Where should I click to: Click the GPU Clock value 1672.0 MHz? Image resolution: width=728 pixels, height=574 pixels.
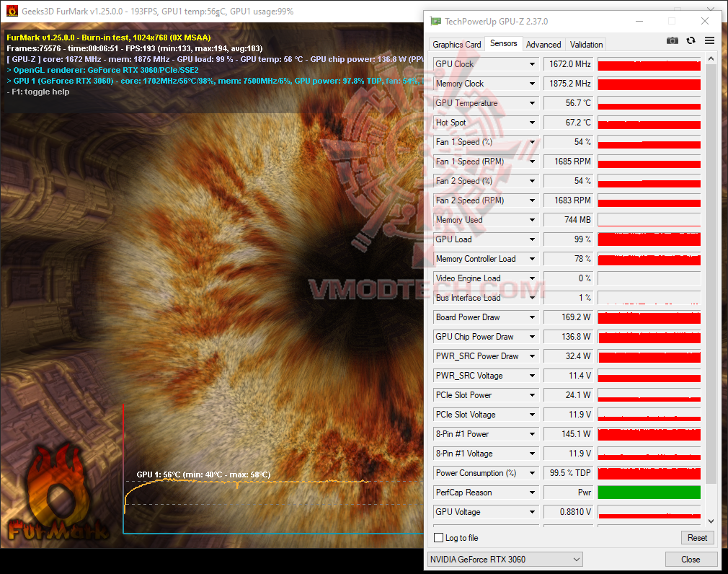(x=569, y=64)
